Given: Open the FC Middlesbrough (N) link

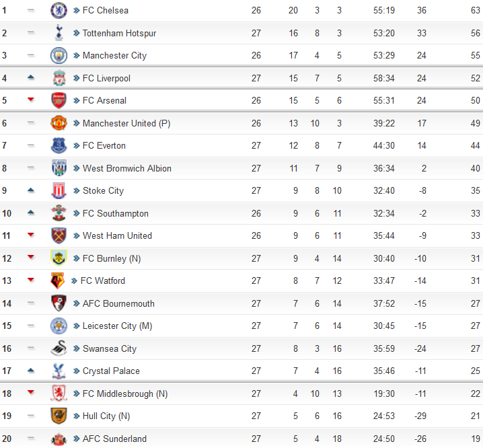Looking at the screenshot, I should pos(125,394).
